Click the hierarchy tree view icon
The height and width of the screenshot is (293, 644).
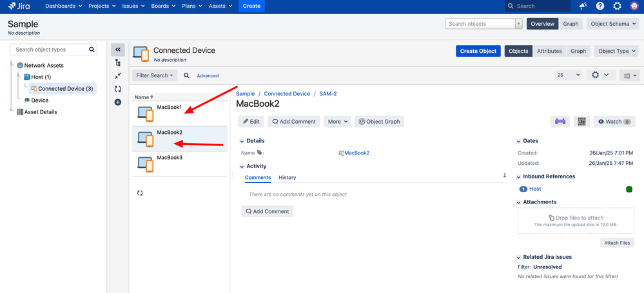point(118,63)
